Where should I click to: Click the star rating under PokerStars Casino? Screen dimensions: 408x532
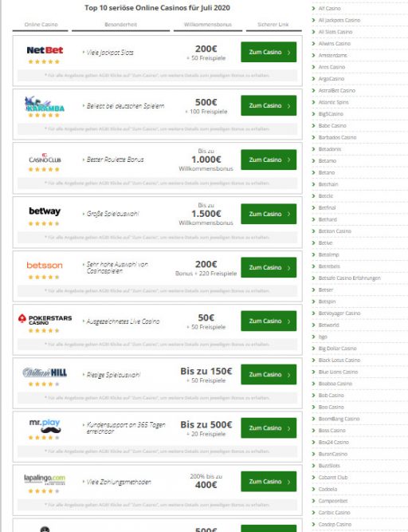(44, 330)
